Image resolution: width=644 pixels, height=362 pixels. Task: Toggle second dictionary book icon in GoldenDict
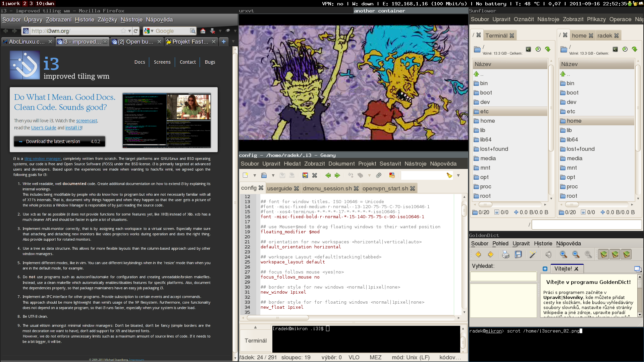pyautogui.click(x=615, y=255)
